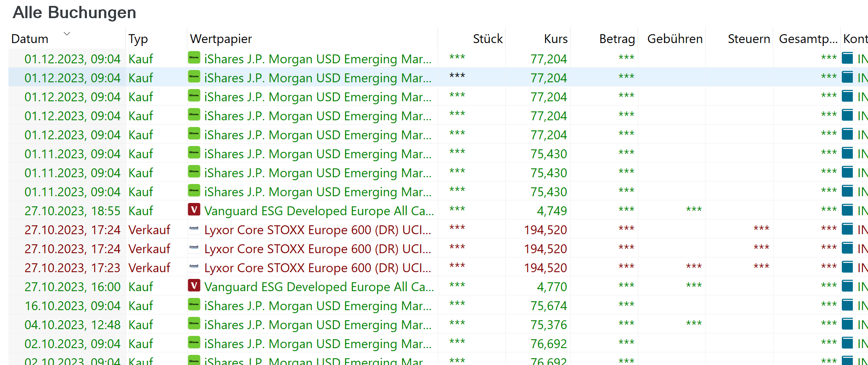
Task: Click the Gebühren column header
Action: click(x=674, y=39)
